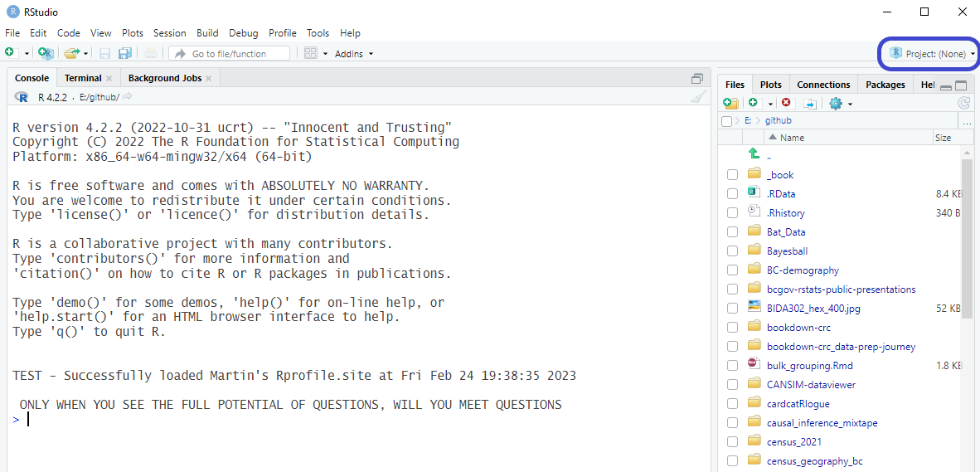This screenshot has height=472, width=980.
Task: Open the More gear dropdown in Files
Action: coord(840,104)
